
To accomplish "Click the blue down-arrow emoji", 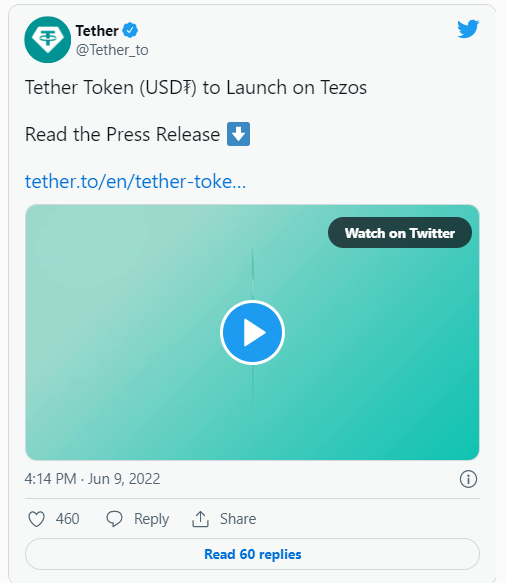I will click(239, 134).
